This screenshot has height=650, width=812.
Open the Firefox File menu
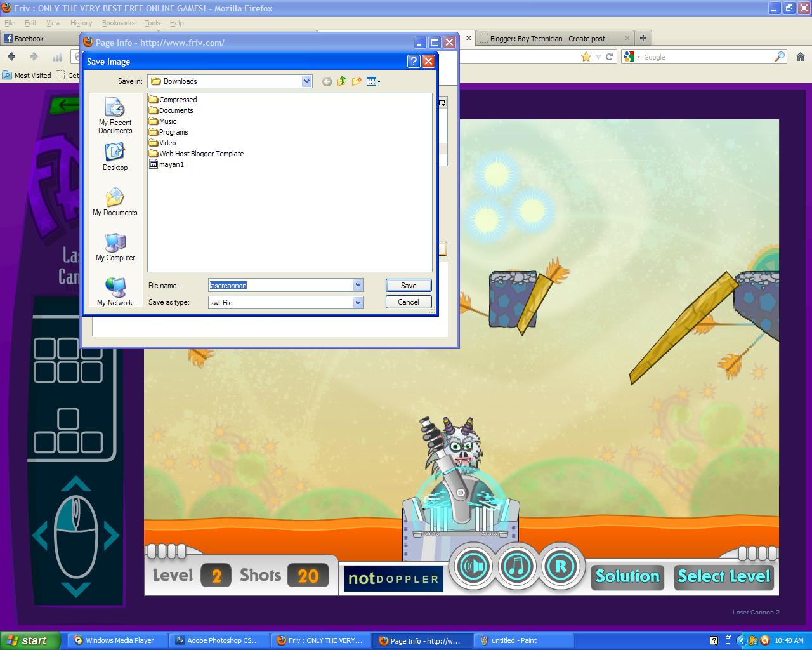click(10, 23)
